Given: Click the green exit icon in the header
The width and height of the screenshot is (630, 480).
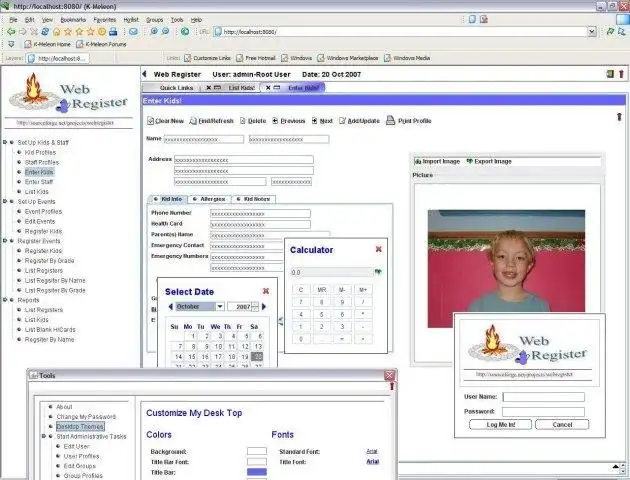Looking at the screenshot, I should (x=610, y=74).
